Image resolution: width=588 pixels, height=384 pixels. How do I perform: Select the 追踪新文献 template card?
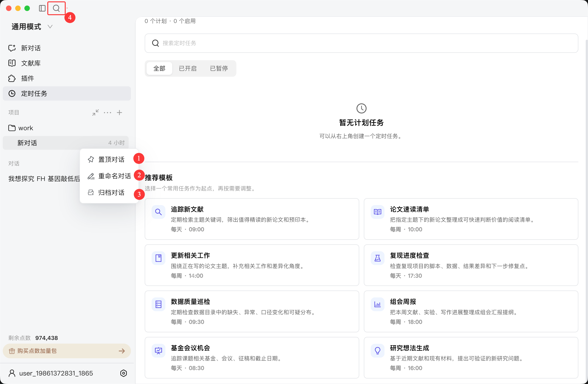click(252, 219)
